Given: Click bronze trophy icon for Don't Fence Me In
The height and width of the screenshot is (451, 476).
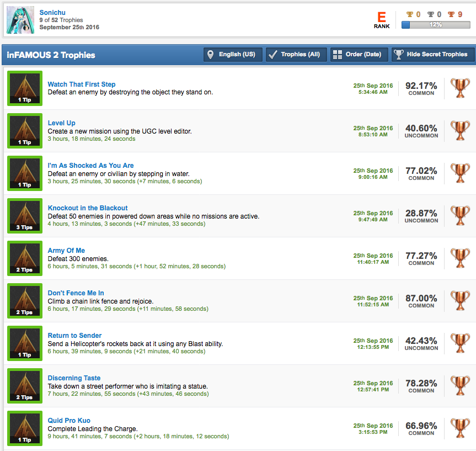Looking at the screenshot, I should coord(460,301).
